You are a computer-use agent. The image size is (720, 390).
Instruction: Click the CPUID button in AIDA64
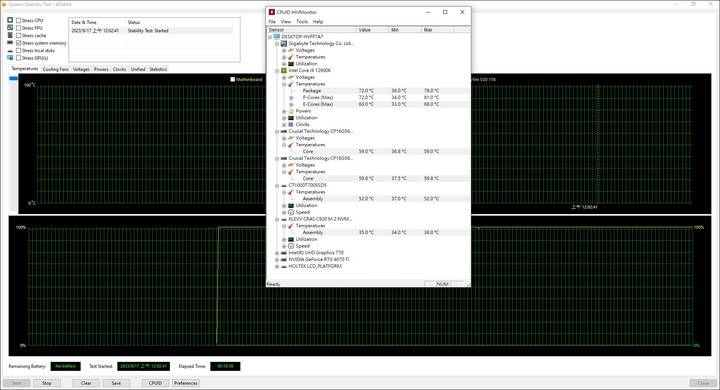155,383
